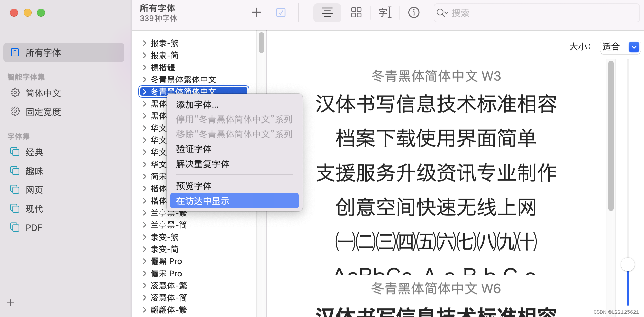The height and width of the screenshot is (317, 644).
Task: Click the plus button to add a collection
Action: tap(10, 303)
